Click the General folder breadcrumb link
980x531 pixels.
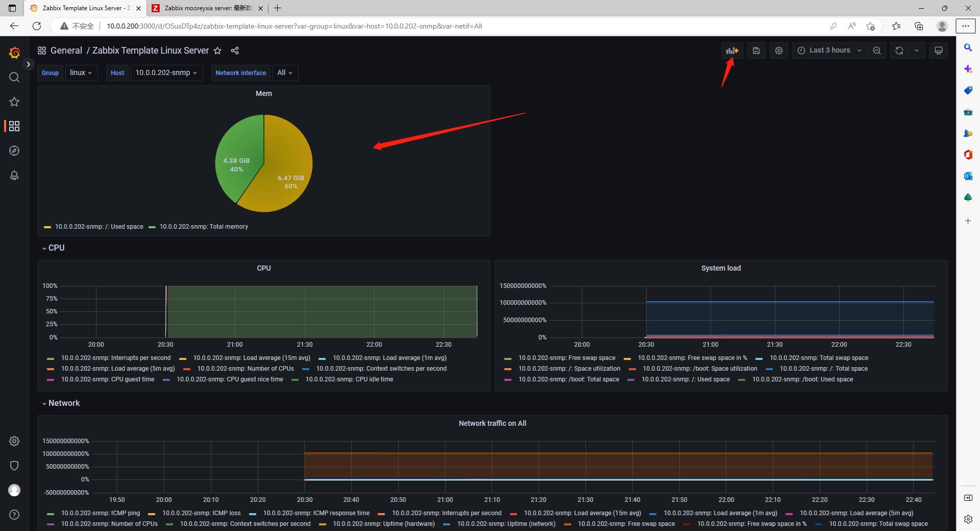66,51
